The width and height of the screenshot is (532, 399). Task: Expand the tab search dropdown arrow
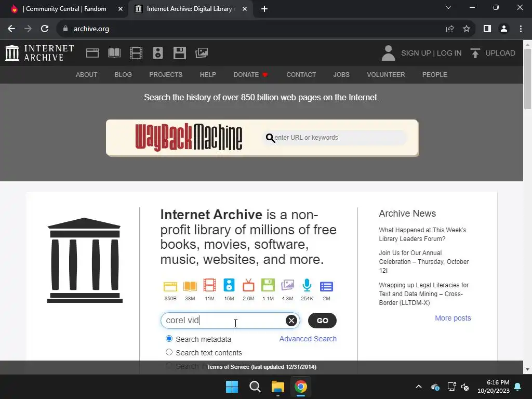[x=448, y=7]
